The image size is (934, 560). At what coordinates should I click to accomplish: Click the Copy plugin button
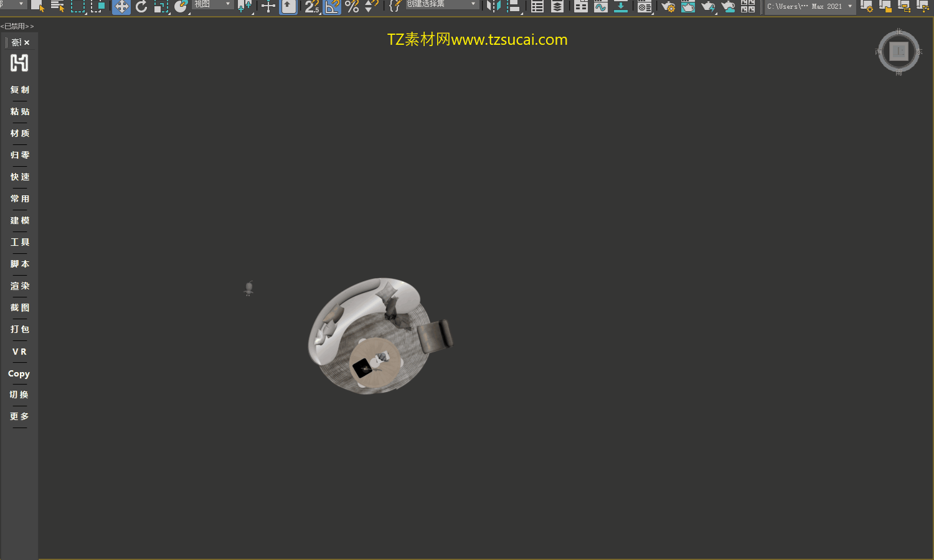click(19, 373)
